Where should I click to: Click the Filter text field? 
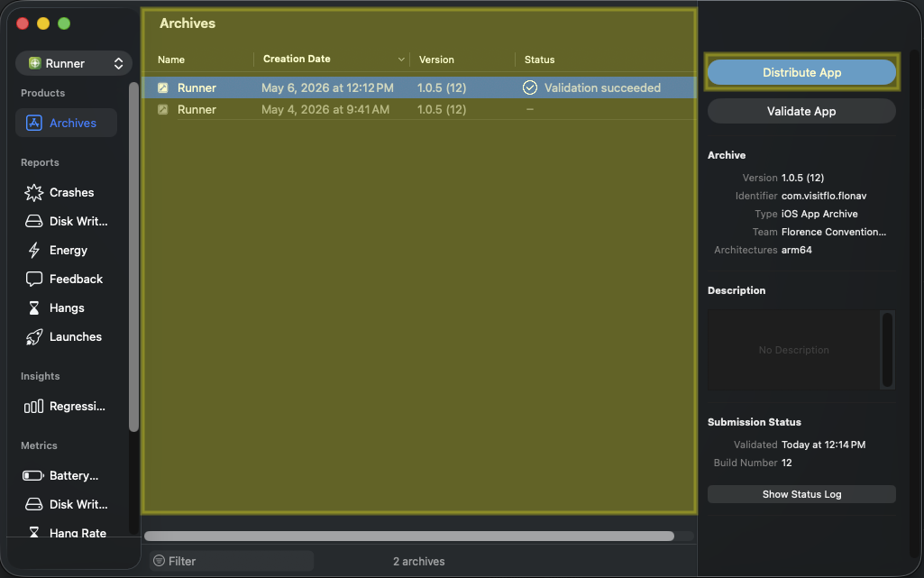point(232,561)
